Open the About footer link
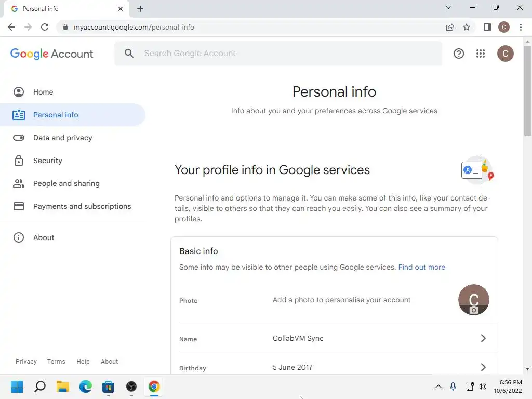Screen dimensions: 532x399 109,362
